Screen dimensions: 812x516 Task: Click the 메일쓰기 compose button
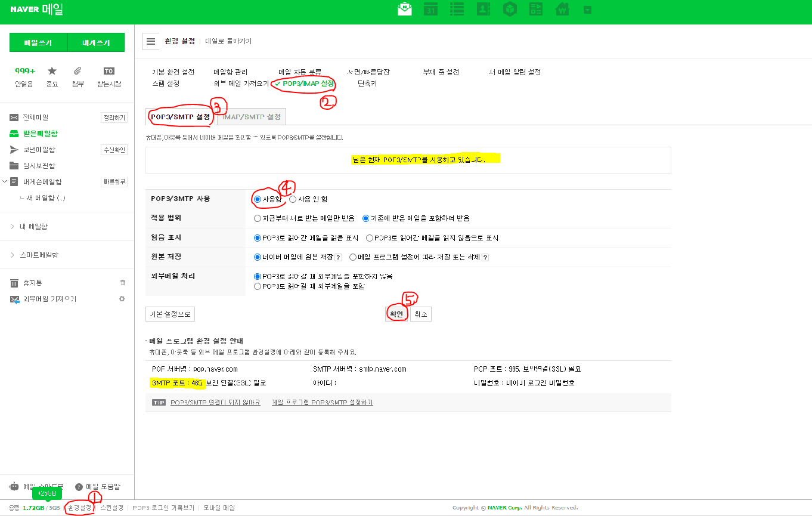click(x=38, y=43)
